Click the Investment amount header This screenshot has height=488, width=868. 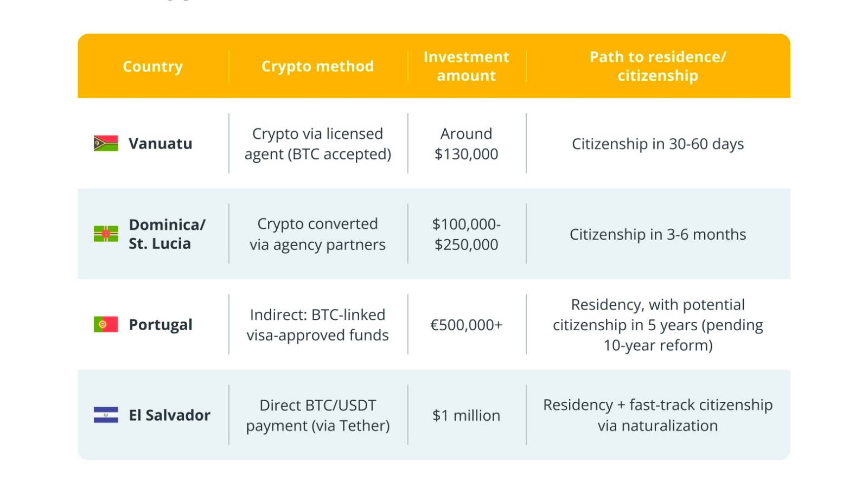pos(466,66)
